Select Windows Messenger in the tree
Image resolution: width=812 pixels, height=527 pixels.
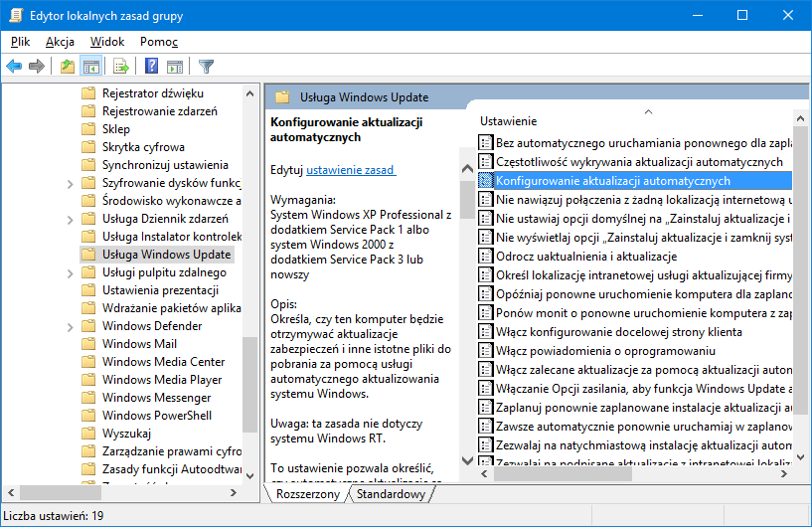[x=156, y=397]
